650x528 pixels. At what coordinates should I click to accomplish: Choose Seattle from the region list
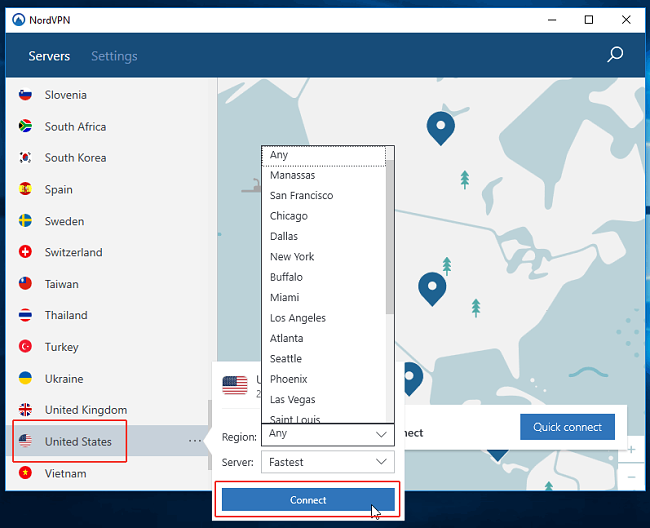point(324,358)
